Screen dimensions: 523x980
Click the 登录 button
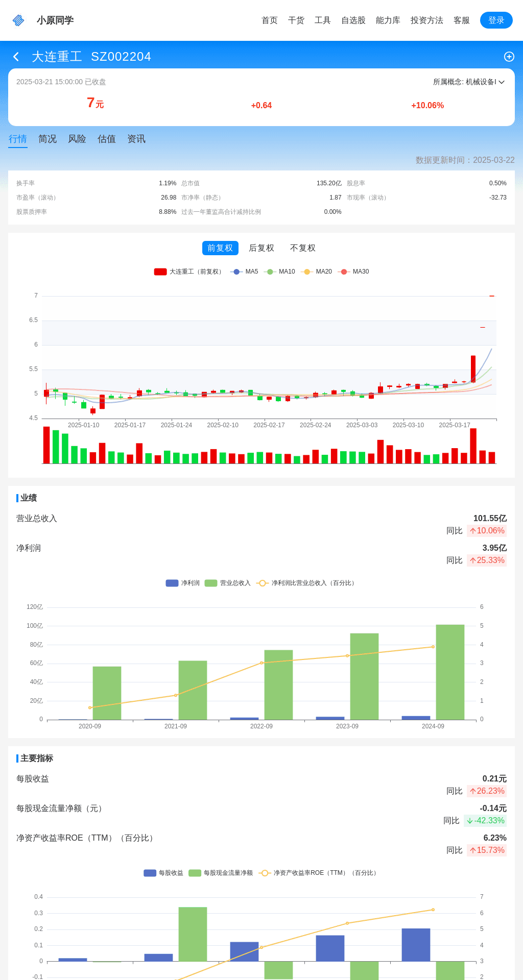coord(496,20)
